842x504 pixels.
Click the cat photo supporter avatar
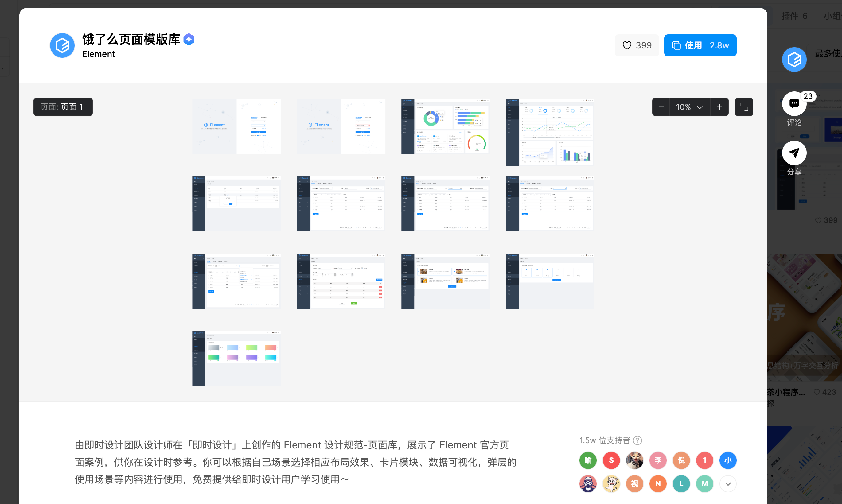pos(634,460)
